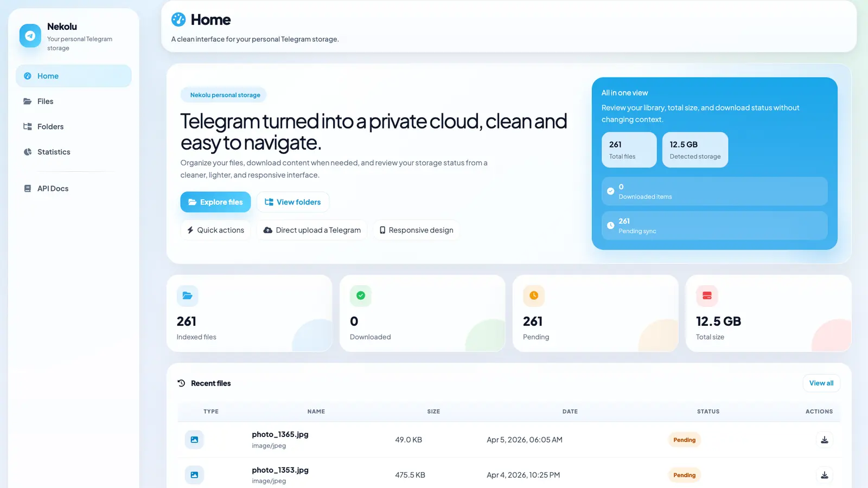Image resolution: width=868 pixels, height=488 pixels.
Task: Click the blue folder icon on Indexed files card
Action: (x=187, y=296)
